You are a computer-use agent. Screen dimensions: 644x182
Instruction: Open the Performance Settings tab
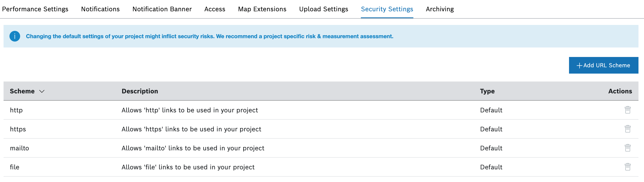coord(35,9)
